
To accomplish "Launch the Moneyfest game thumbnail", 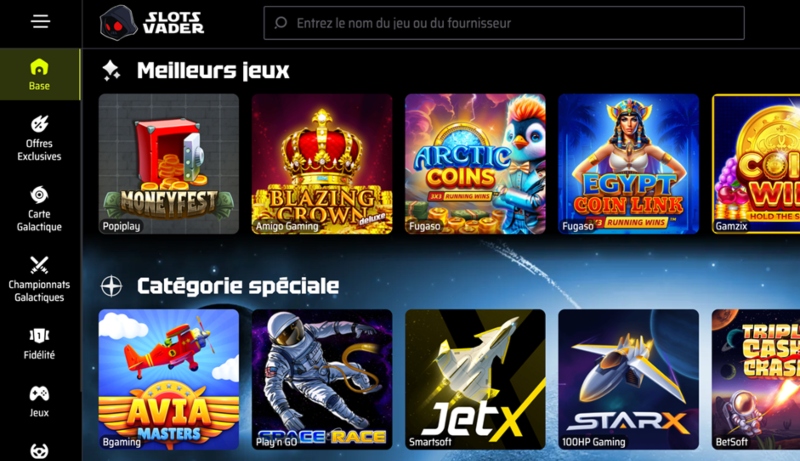I will pyautogui.click(x=169, y=164).
